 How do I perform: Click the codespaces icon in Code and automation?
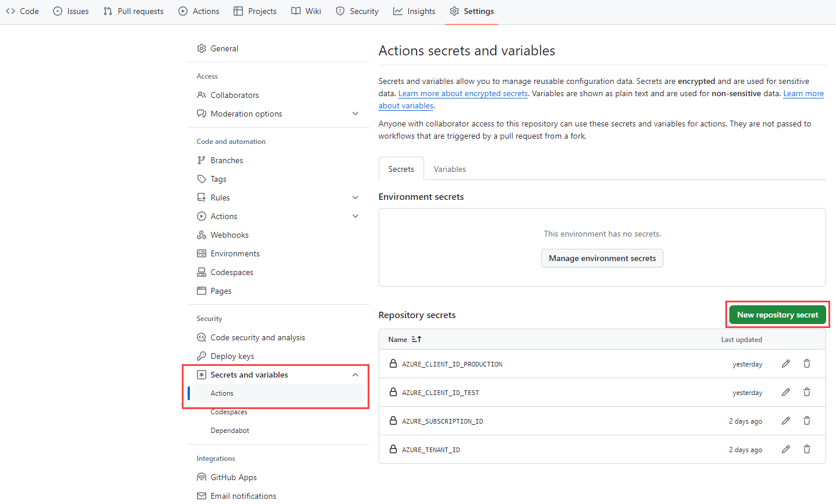tap(202, 272)
